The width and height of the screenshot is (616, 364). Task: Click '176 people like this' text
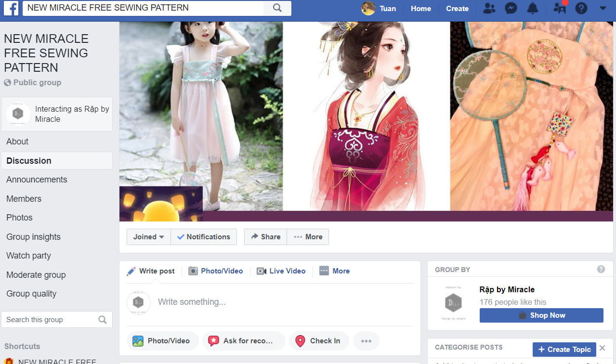(x=513, y=302)
